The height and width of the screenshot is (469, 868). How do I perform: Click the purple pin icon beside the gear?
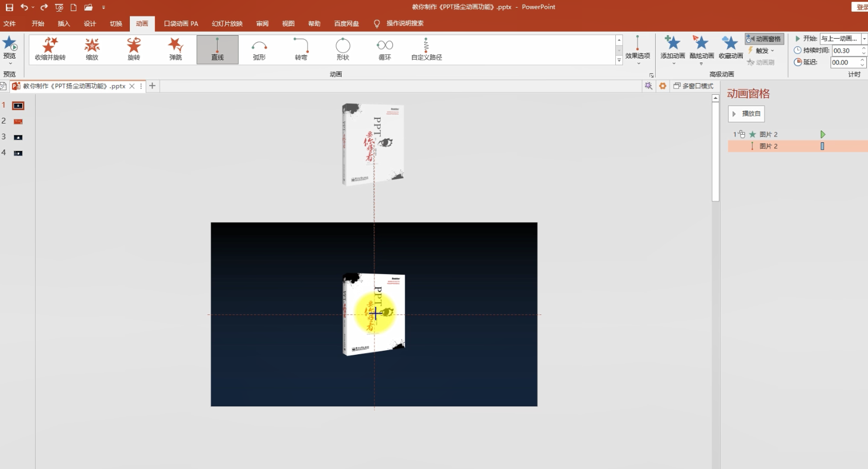click(648, 86)
